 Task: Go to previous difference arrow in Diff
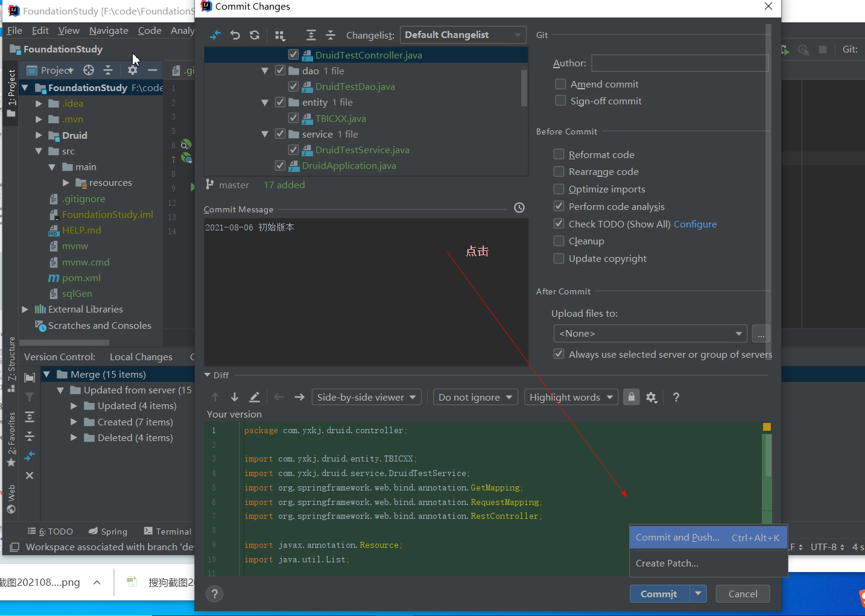click(215, 397)
